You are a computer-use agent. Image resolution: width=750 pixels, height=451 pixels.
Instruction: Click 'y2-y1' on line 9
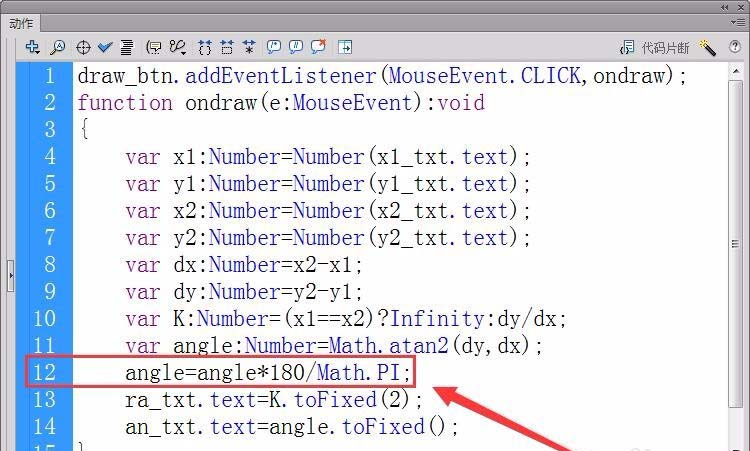323,292
